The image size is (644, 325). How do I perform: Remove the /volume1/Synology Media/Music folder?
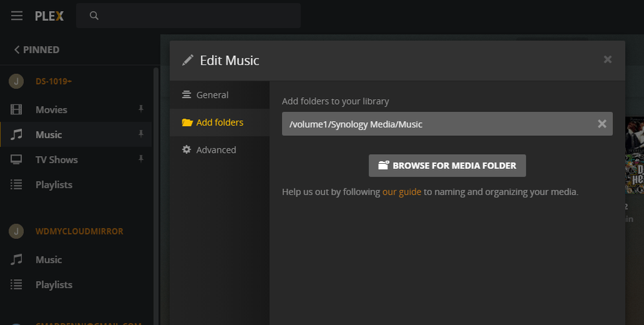click(x=602, y=124)
